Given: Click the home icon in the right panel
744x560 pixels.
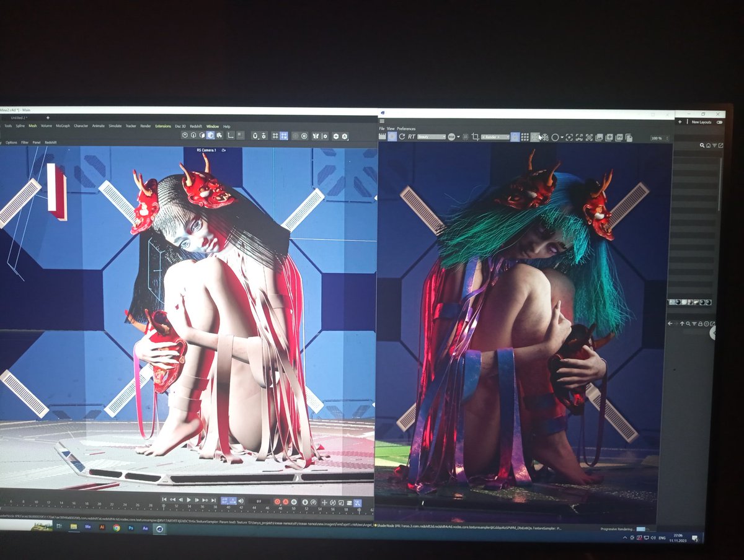Looking at the screenshot, I should (x=709, y=145).
